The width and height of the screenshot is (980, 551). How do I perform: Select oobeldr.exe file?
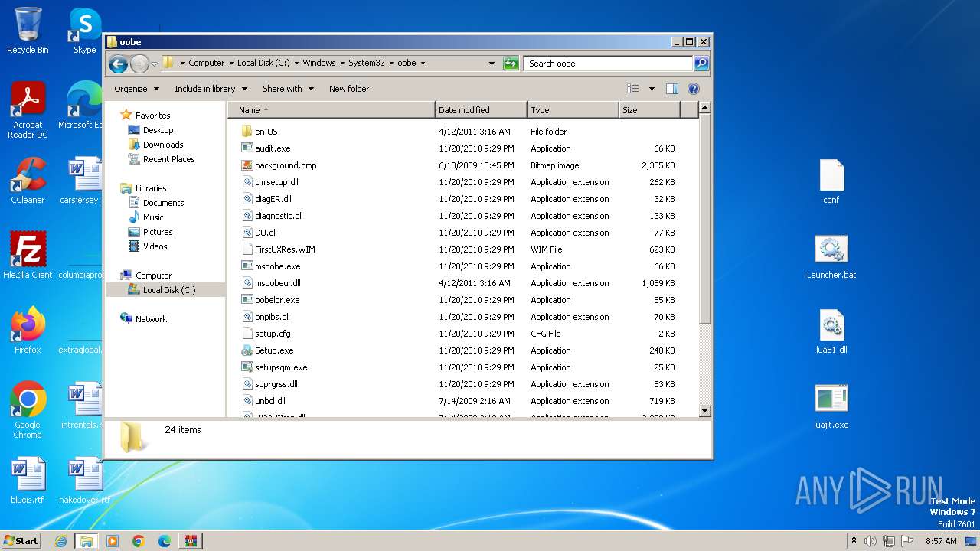277,300
